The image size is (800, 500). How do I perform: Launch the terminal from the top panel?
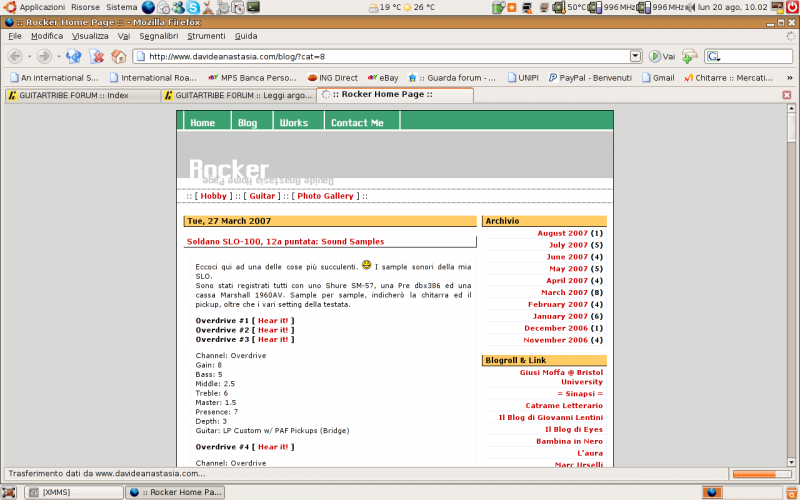point(253,7)
